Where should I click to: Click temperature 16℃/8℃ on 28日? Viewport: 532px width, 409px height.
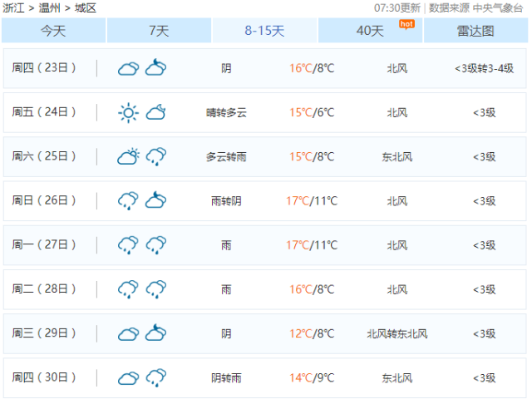click(312, 289)
